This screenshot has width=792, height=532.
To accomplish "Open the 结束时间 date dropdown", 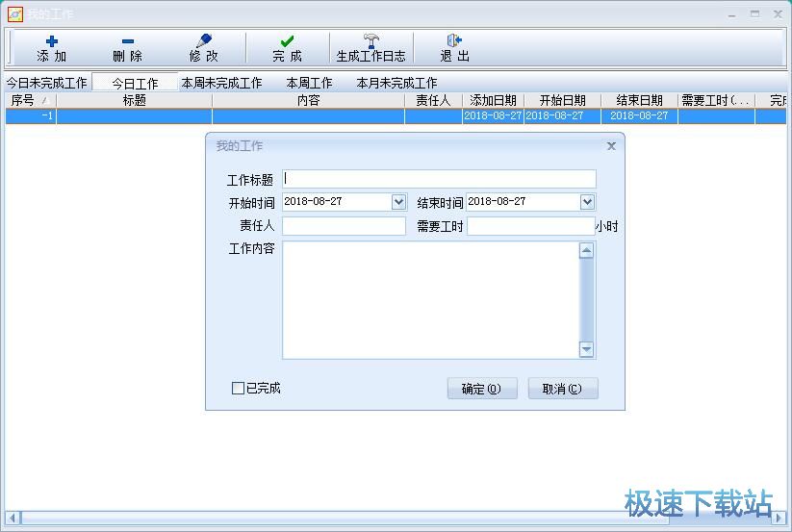I will (587, 202).
